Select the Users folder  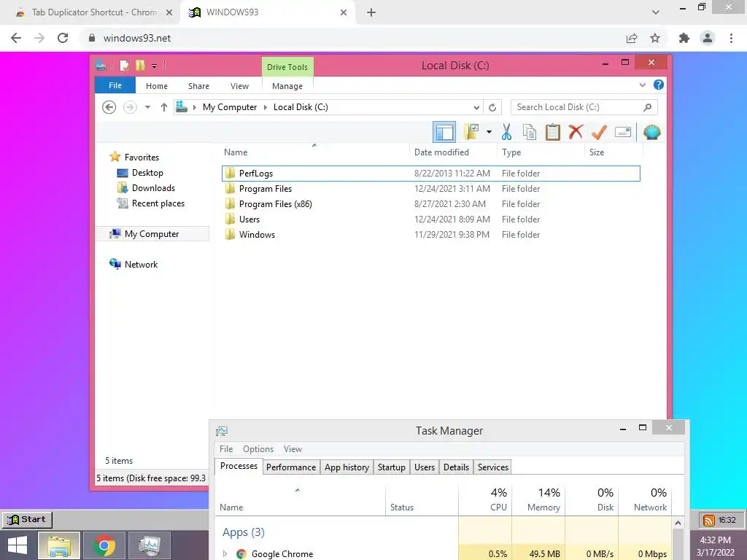pyautogui.click(x=430, y=219)
